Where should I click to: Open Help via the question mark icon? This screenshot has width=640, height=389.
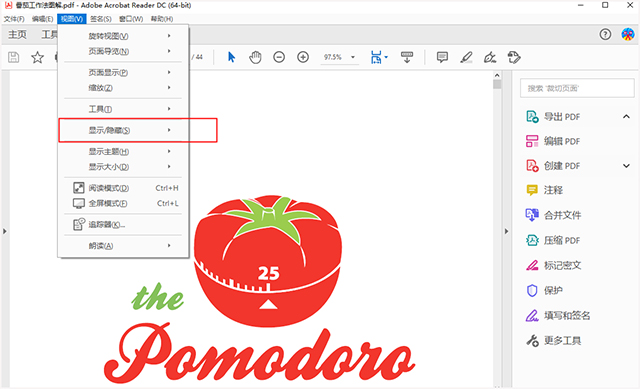(605, 34)
